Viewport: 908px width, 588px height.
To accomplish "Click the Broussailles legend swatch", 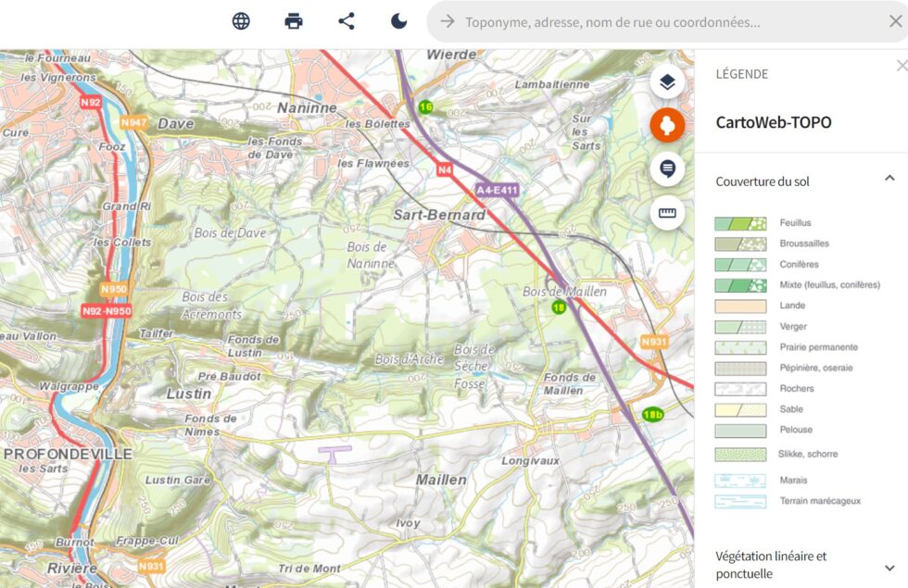I will pos(740,244).
